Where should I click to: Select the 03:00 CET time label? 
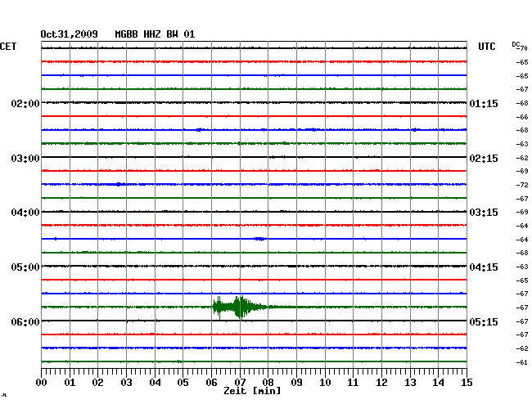coord(25,159)
